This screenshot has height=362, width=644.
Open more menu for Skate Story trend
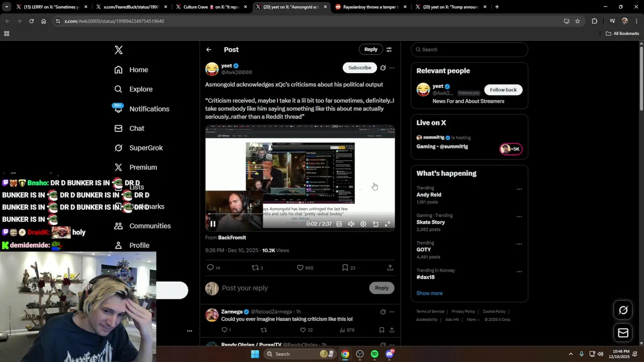[x=519, y=217]
